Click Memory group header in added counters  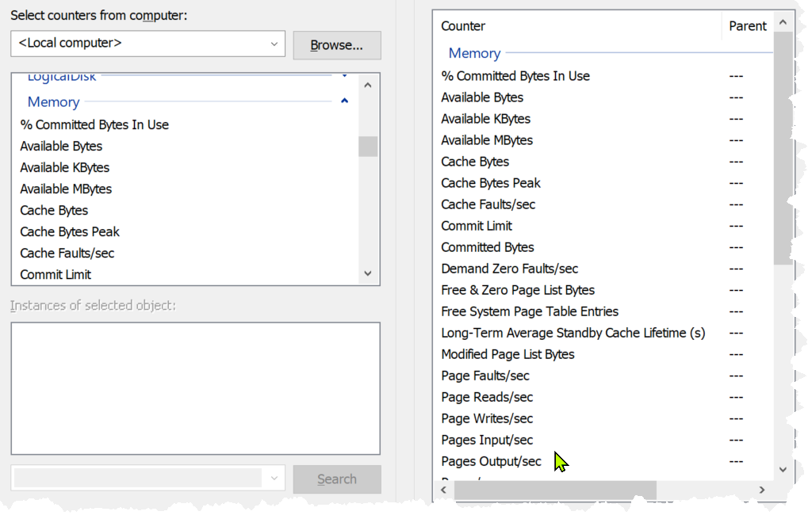[x=474, y=53]
